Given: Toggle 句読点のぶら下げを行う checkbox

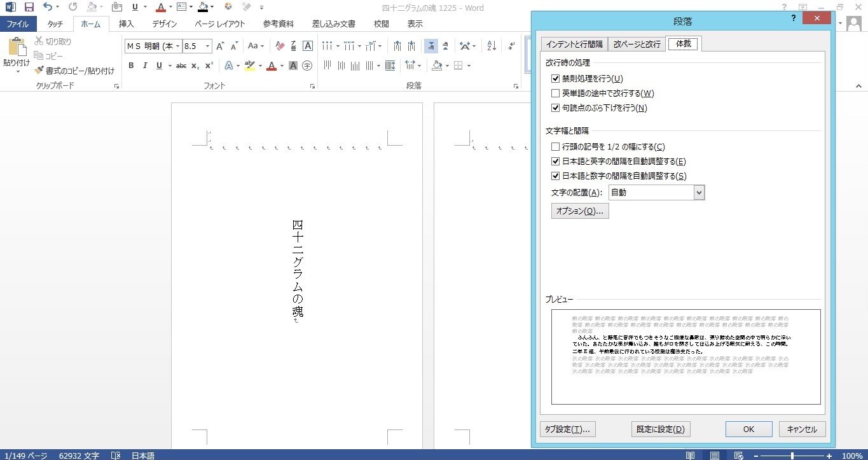Looking at the screenshot, I should 556,108.
